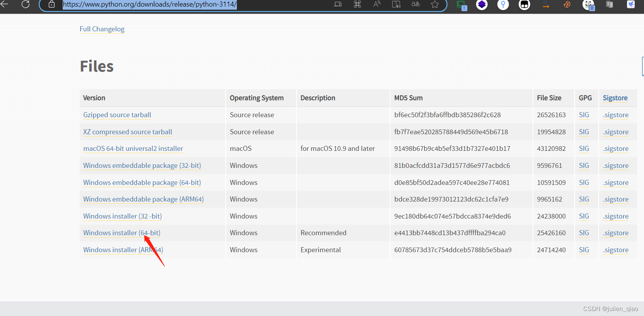
Task: Download Windows installer (32-bit)
Action: (122, 216)
